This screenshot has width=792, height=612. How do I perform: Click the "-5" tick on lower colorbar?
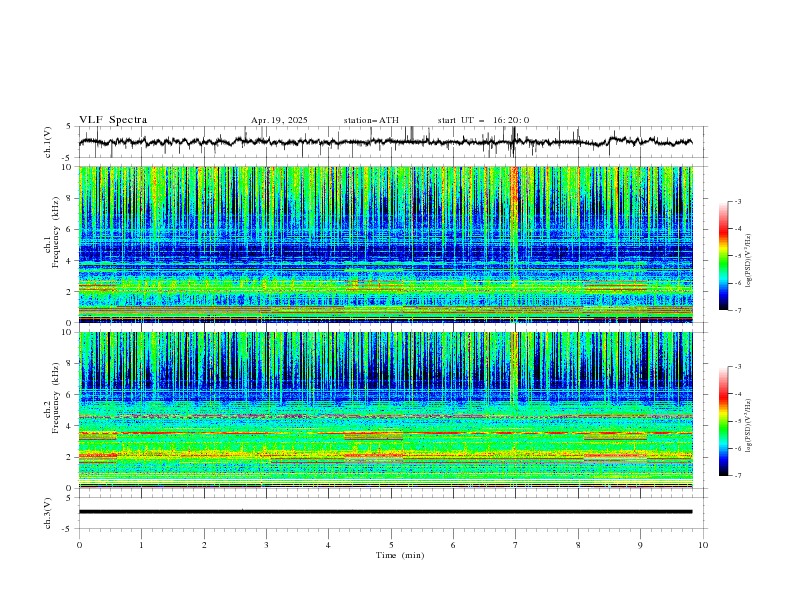click(x=738, y=421)
